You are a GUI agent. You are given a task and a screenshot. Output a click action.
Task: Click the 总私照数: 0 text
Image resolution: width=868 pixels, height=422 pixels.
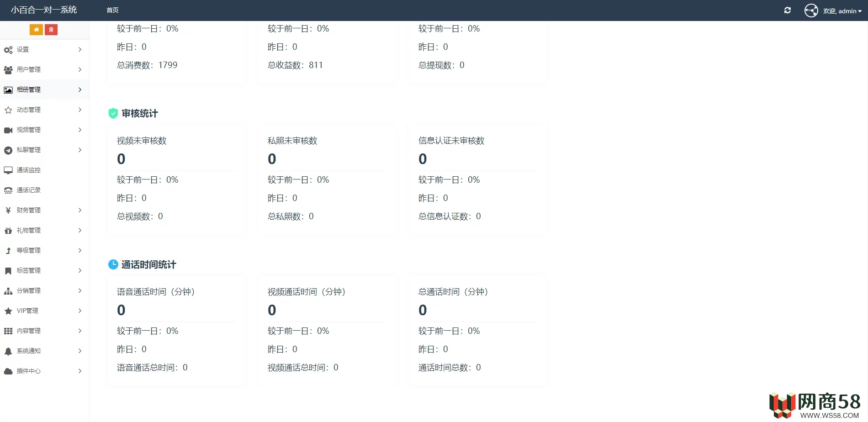[291, 216]
